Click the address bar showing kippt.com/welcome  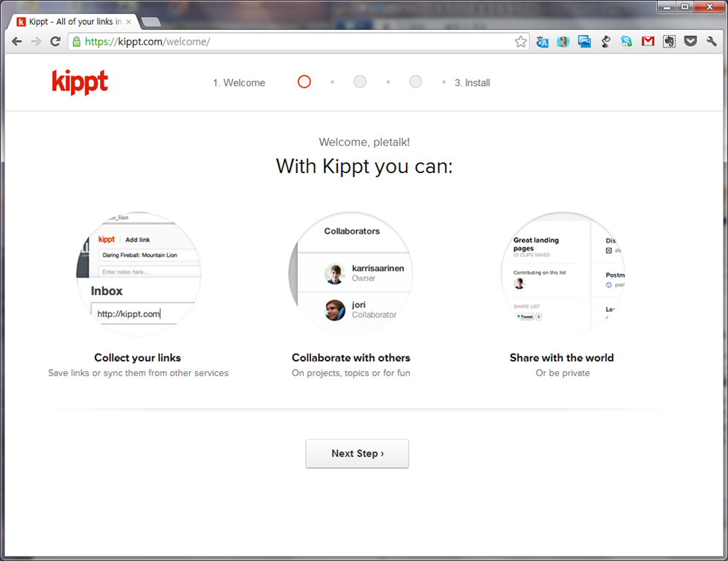point(292,42)
